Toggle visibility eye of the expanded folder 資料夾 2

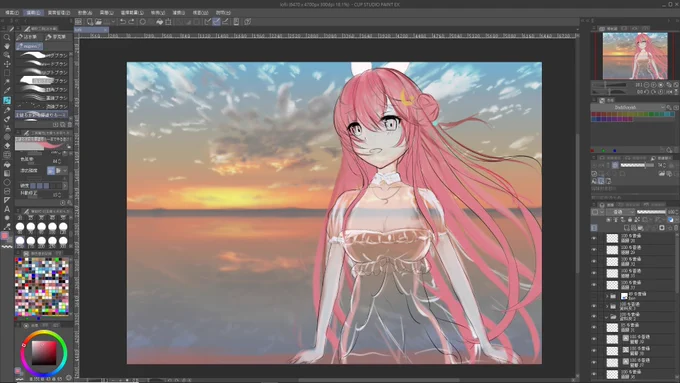pos(594,317)
